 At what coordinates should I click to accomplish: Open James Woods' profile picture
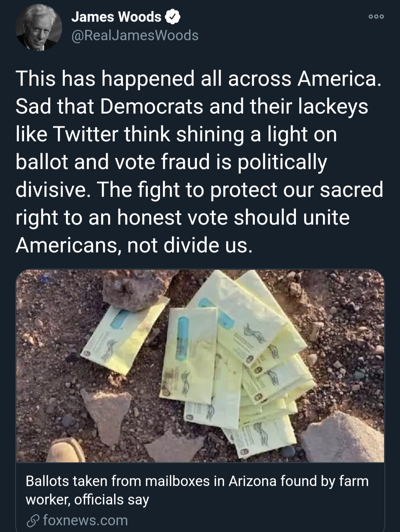click(x=39, y=27)
